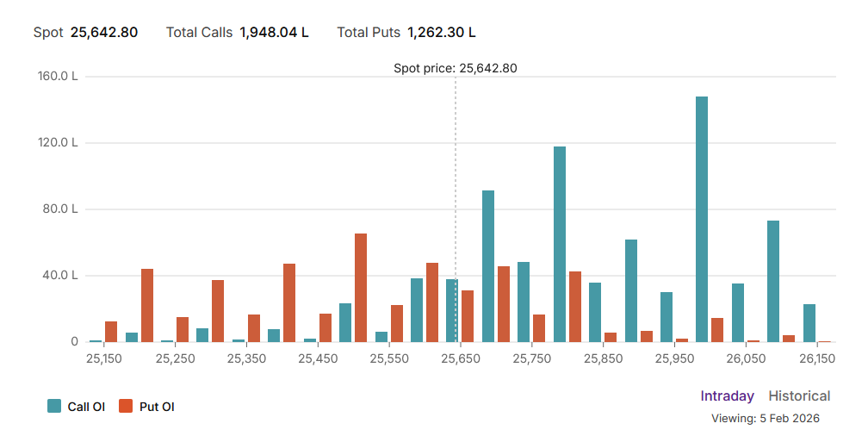The image size is (868, 436).
Task: Click the Spot price 25,642.80 marker label
Action: tap(455, 68)
